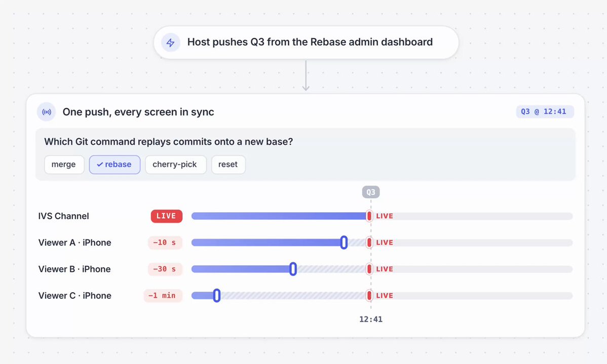Select the checked rebase answer option
607x364 pixels.
coord(115,165)
